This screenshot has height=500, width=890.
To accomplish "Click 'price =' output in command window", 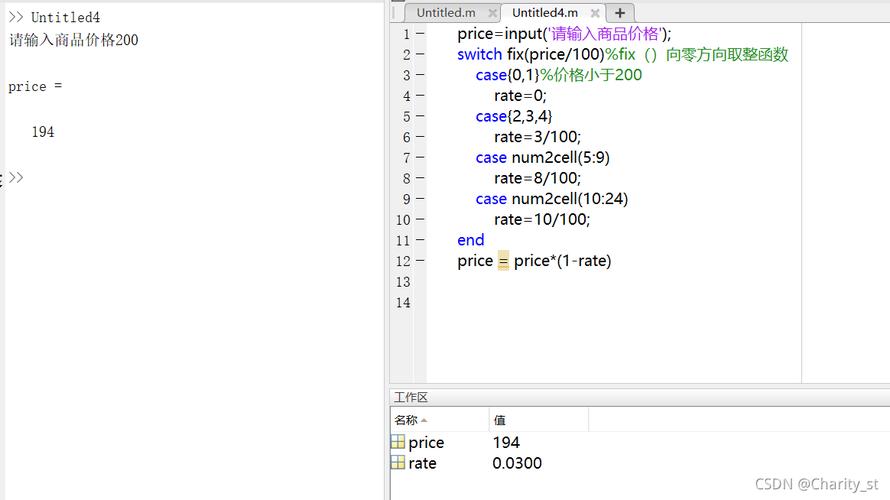I will point(35,87).
